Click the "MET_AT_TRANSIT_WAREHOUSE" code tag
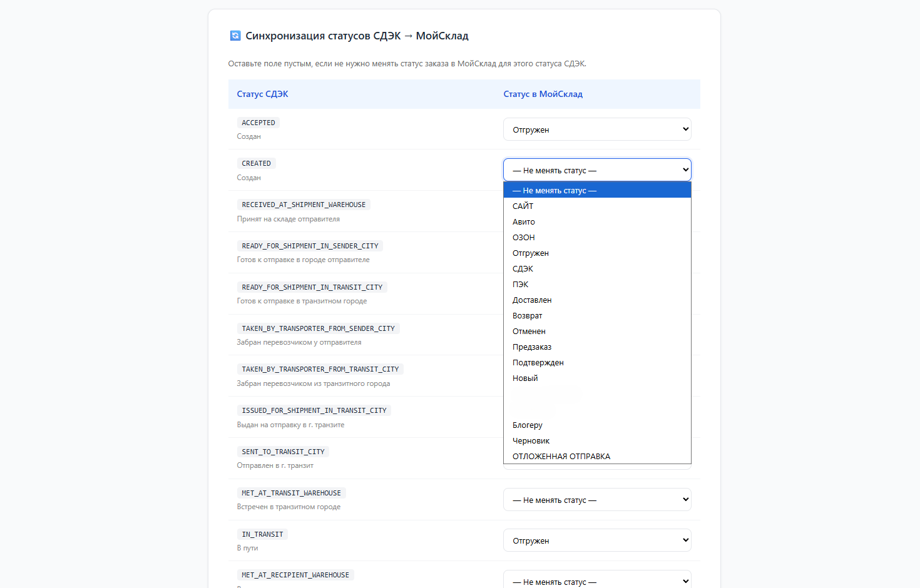 tap(292, 493)
